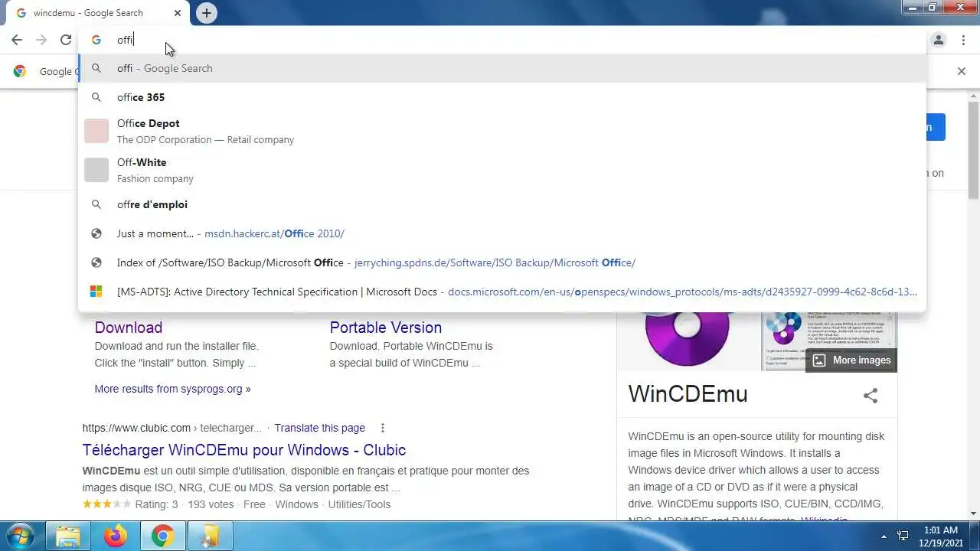The width and height of the screenshot is (980, 551).
Task: Open the 'Portable Version' sitelink
Action: tap(386, 328)
